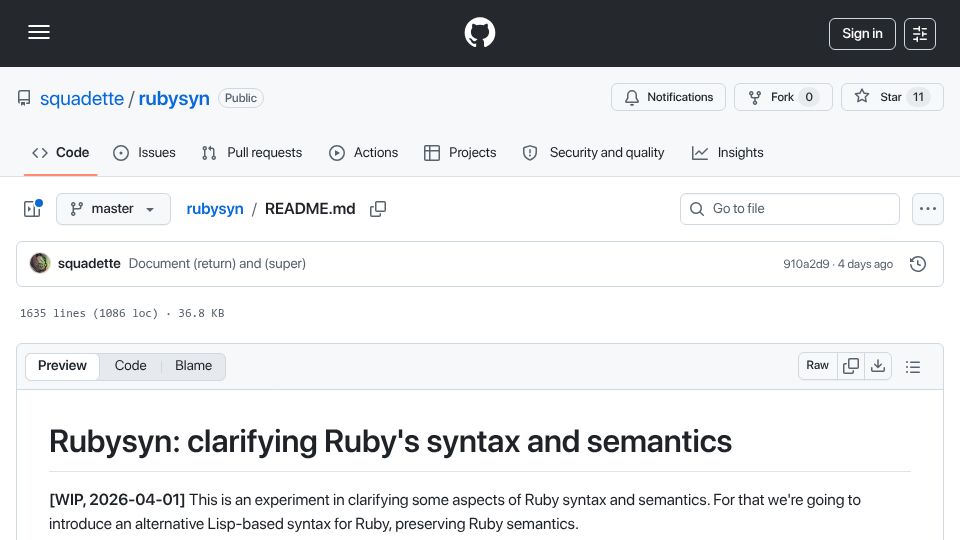Select the Code tab
This screenshot has height=540, width=960.
pyautogui.click(x=61, y=152)
